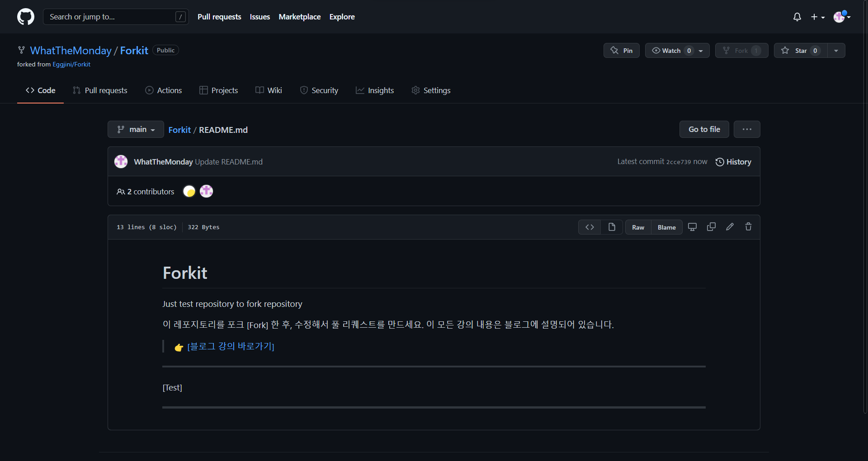Switch to the Actions tab
Viewport: 868px width, 461px height.
pos(164,90)
